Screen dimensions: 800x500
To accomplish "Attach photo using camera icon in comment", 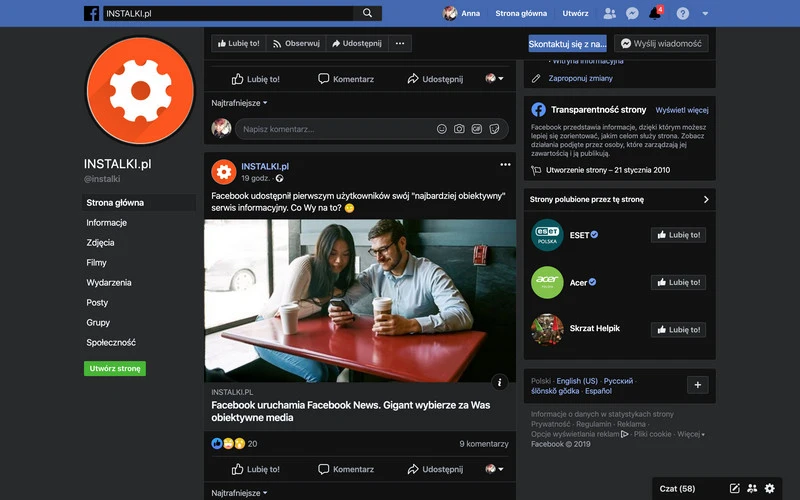I will point(459,129).
